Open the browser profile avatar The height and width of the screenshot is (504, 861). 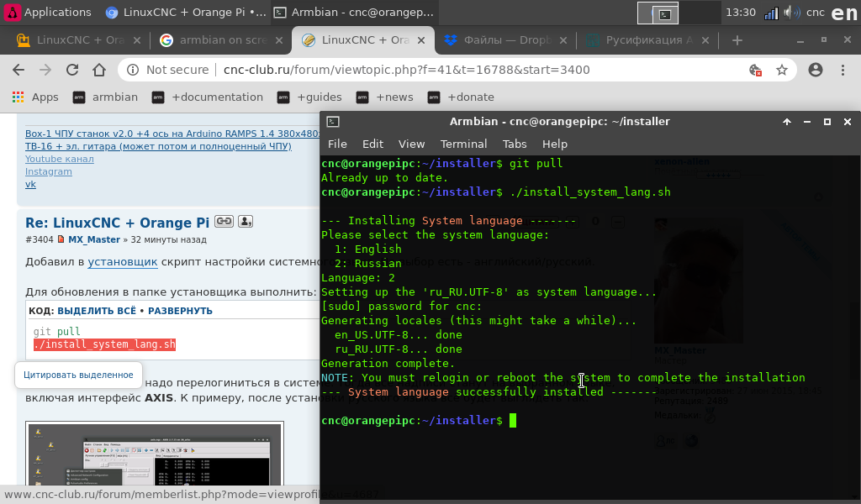[x=816, y=70]
